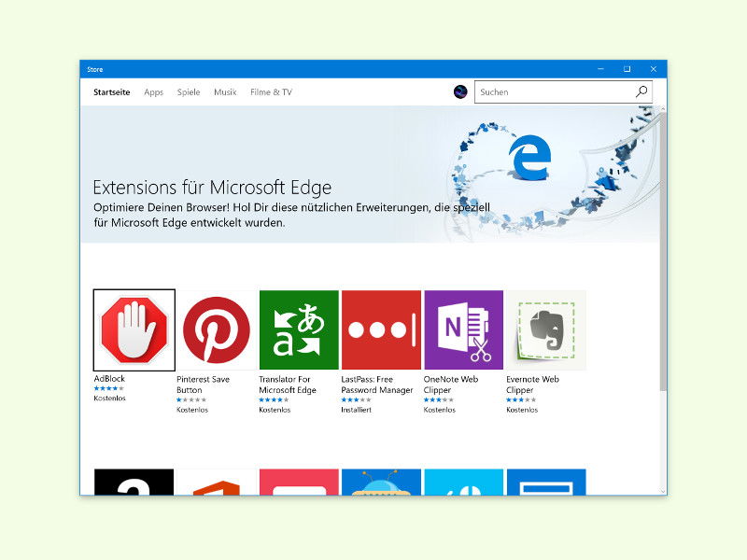Click the Pinterest Save Button star rating
The height and width of the screenshot is (560, 747).
coord(191,400)
